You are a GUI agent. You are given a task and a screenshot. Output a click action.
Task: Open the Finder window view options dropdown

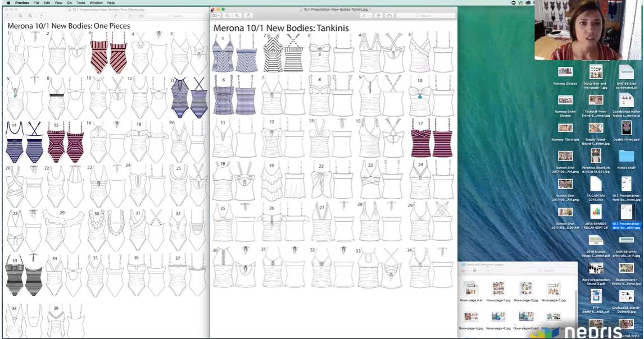pos(465,271)
